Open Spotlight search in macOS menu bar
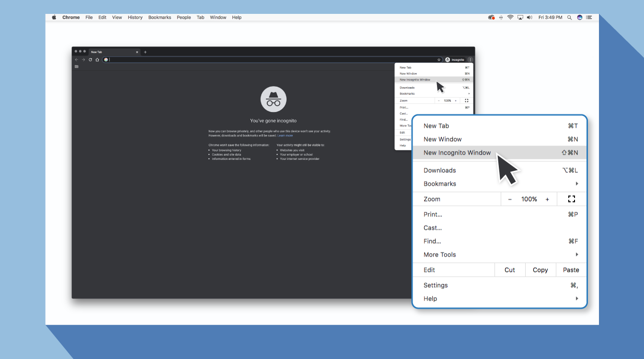 point(569,17)
